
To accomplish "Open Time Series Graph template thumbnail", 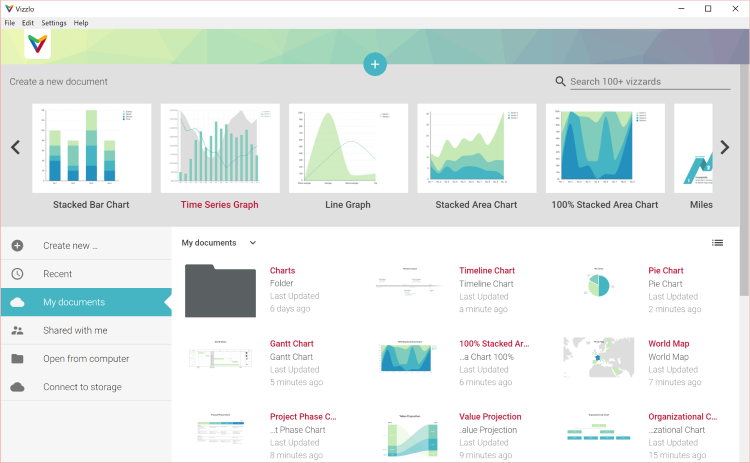I will click(220, 148).
